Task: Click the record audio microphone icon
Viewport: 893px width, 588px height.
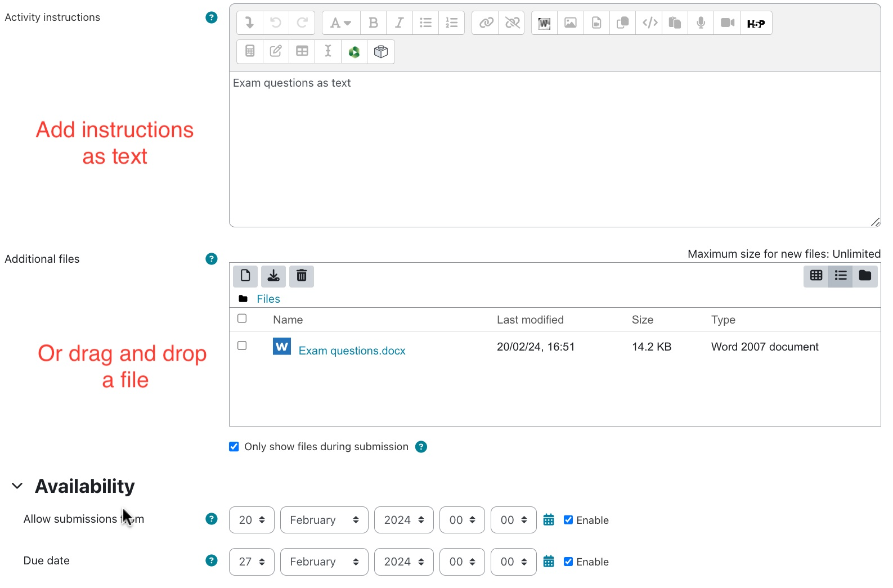Action: [701, 23]
